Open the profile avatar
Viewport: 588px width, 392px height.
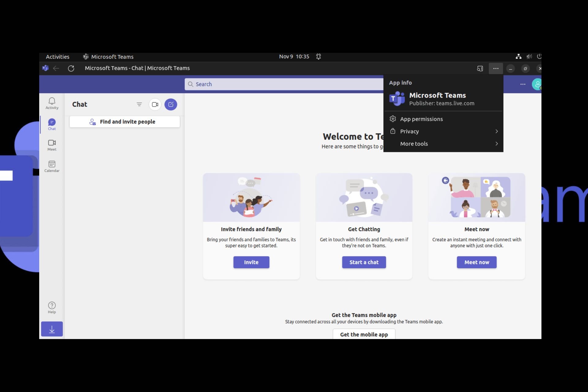pyautogui.click(x=537, y=84)
